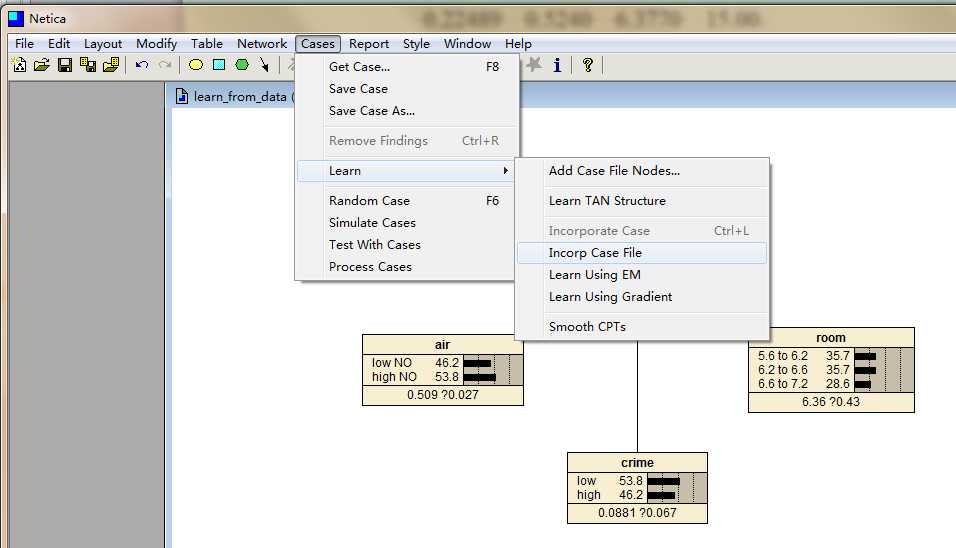Click '5.6 to 6.2' state in room node
The height and width of the screenshot is (548, 956).
783,355
